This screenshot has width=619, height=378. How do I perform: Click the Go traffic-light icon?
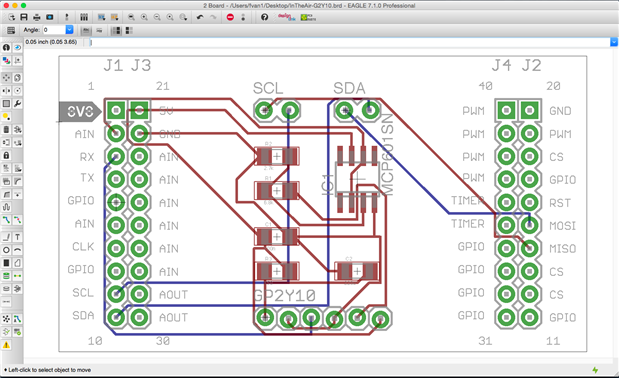point(243,17)
